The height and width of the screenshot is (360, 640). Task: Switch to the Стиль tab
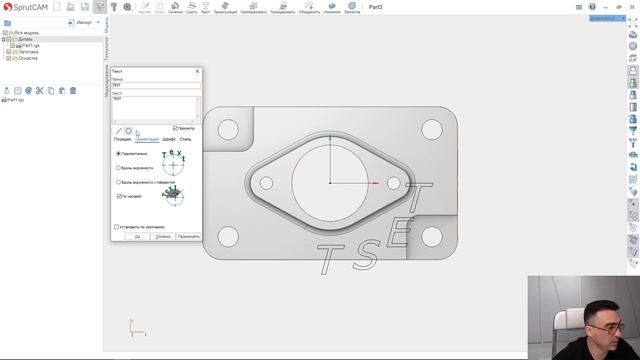click(x=185, y=139)
